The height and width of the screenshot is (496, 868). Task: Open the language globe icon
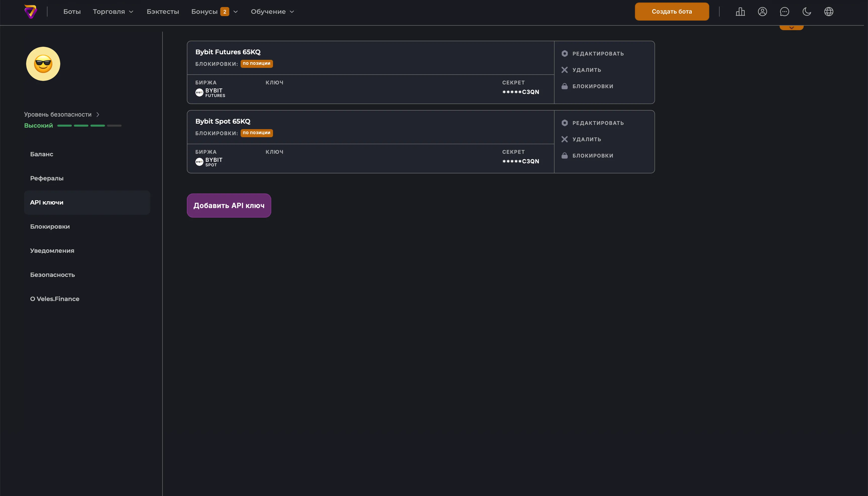(x=829, y=11)
